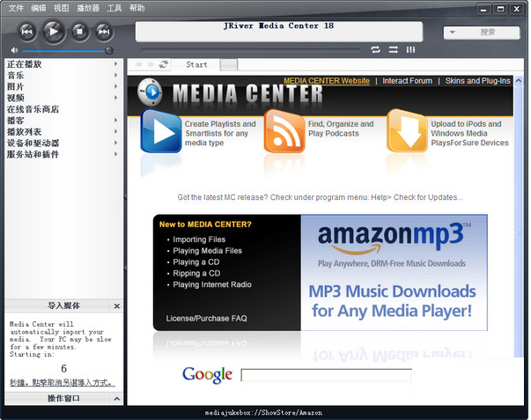This screenshot has width=531, height=420.
Task: Open the Interact Forum link
Action: (408, 81)
